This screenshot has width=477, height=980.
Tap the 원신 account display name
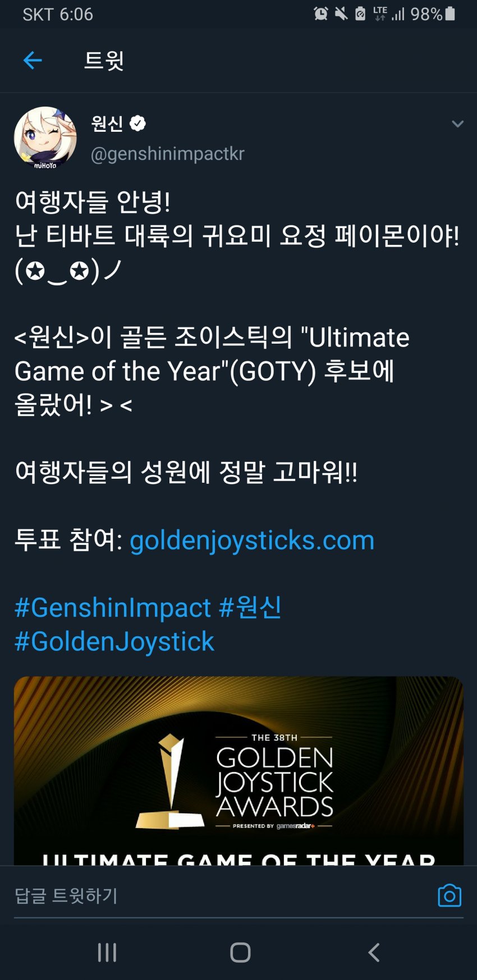tap(107, 123)
